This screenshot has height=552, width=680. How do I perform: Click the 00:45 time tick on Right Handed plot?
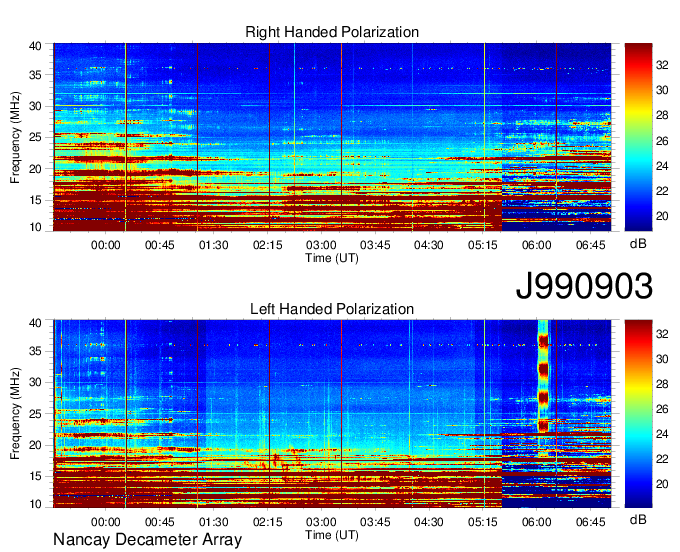tap(159, 245)
